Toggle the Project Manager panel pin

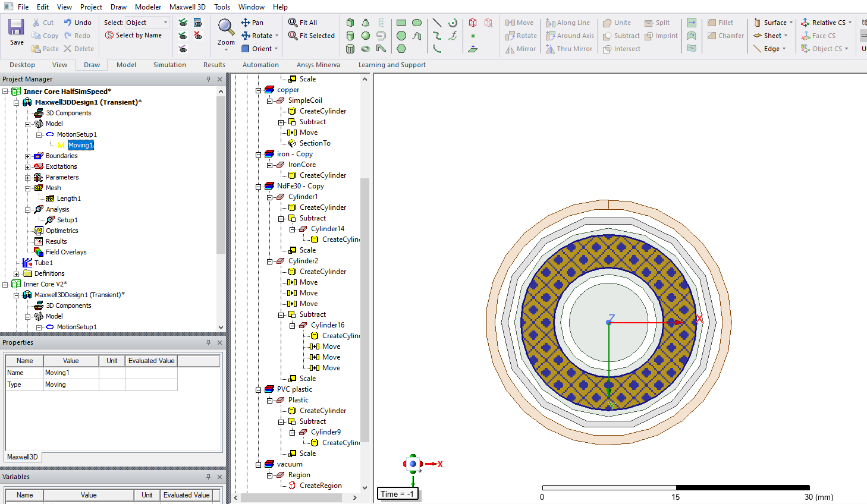pos(208,79)
